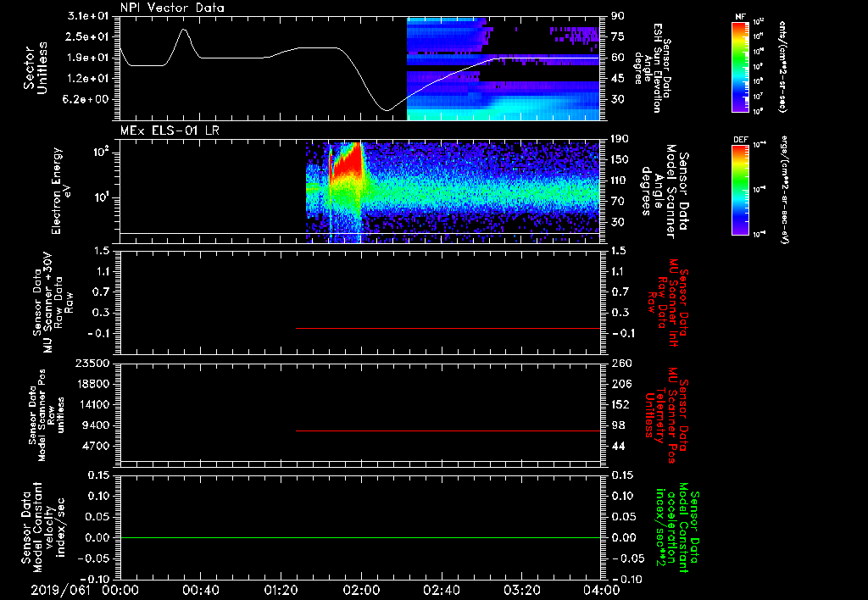The height and width of the screenshot is (600, 868).
Task: Click the "152" telemetry tick value
Action: pyautogui.click(x=620, y=404)
